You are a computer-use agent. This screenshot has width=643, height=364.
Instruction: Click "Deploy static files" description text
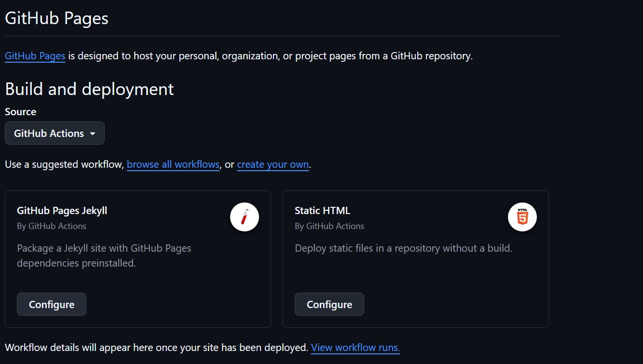(403, 248)
